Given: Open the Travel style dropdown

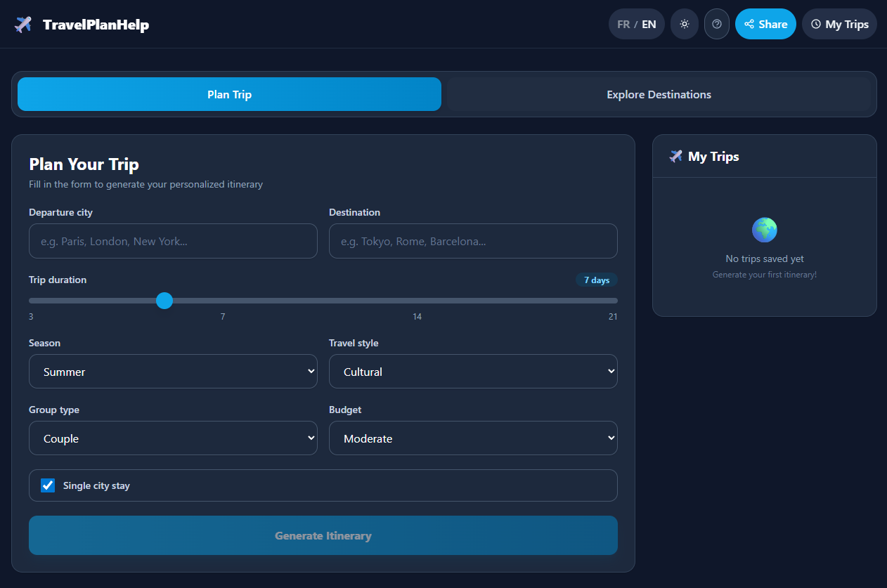Looking at the screenshot, I should pyautogui.click(x=472, y=371).
